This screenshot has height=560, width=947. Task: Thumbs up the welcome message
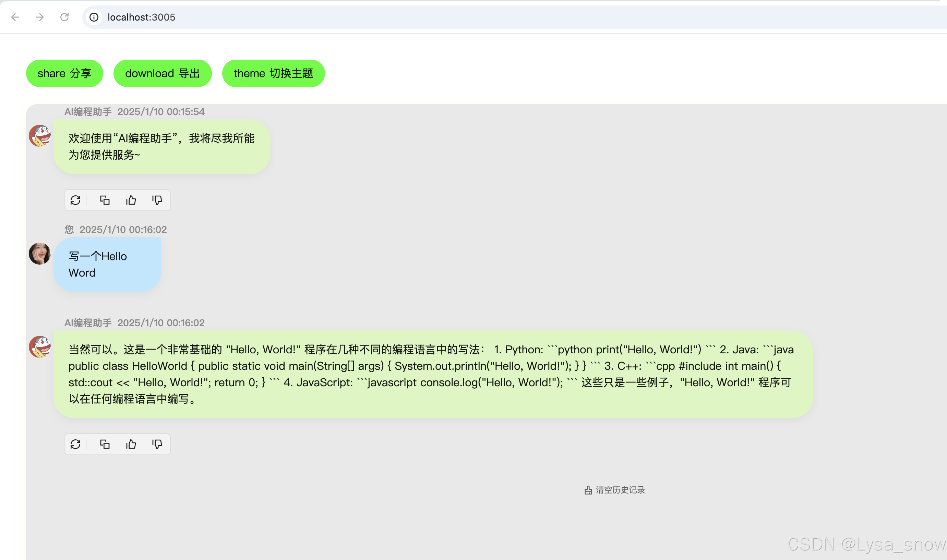click(x=131, y=200)
